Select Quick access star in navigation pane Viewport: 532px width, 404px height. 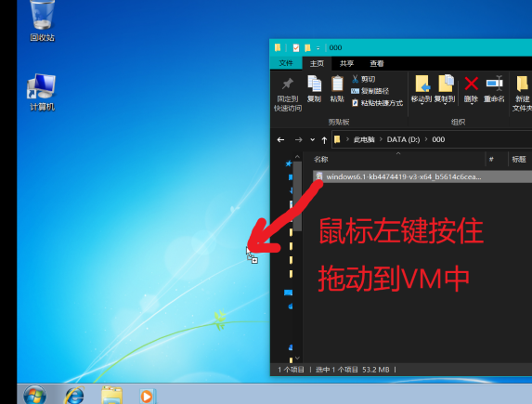pos(289,163)
